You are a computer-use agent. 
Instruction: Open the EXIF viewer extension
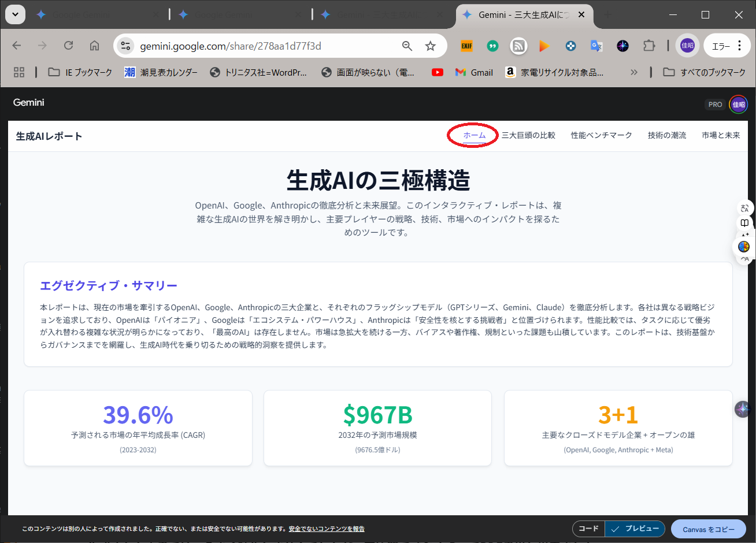click(x=466, y=46)
